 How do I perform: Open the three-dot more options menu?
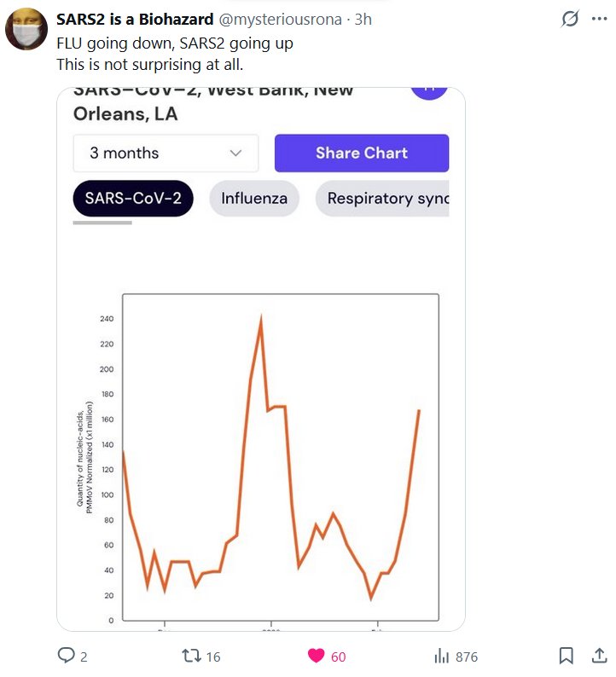(x=599, y=19)
